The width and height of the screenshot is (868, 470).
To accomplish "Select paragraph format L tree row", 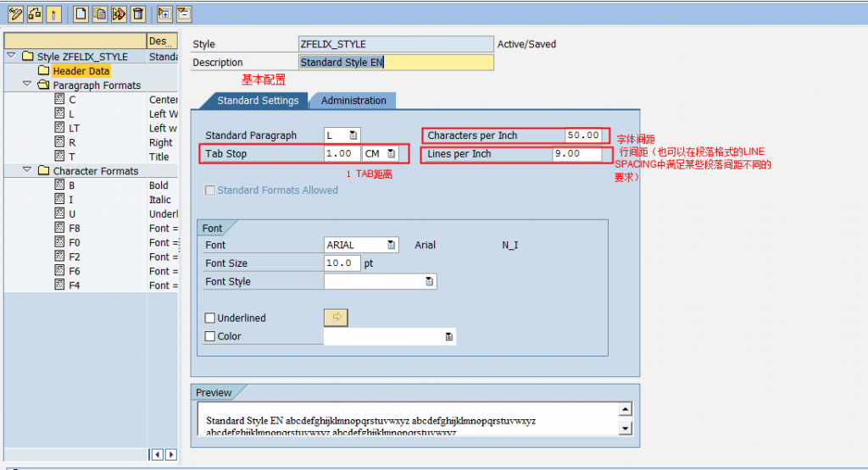I will 92,113.
